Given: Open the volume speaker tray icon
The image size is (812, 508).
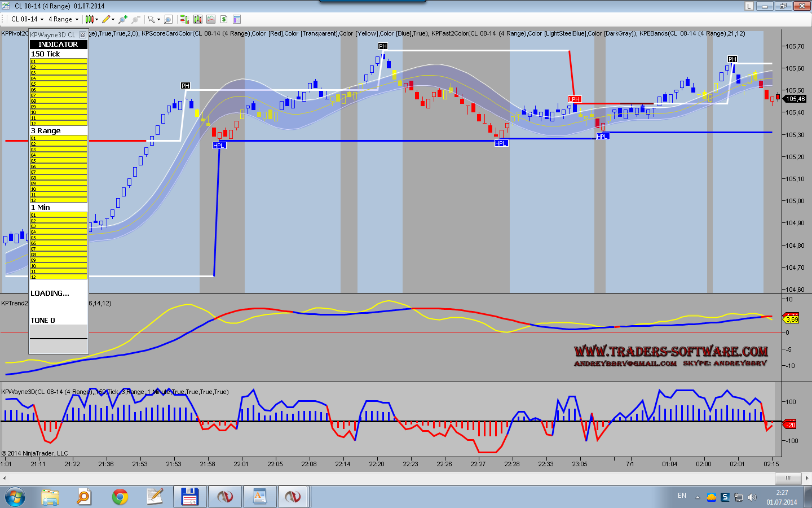Looking at the screenshot, I should (752, 497).
